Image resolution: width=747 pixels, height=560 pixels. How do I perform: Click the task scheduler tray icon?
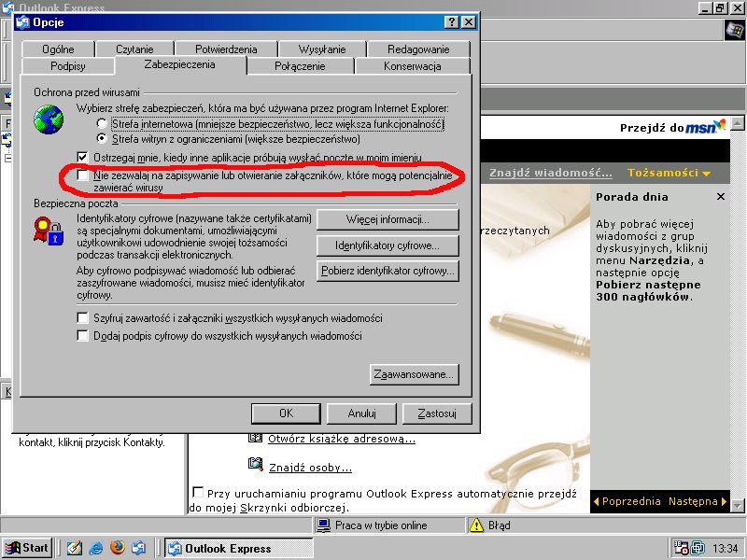[681, 548]
